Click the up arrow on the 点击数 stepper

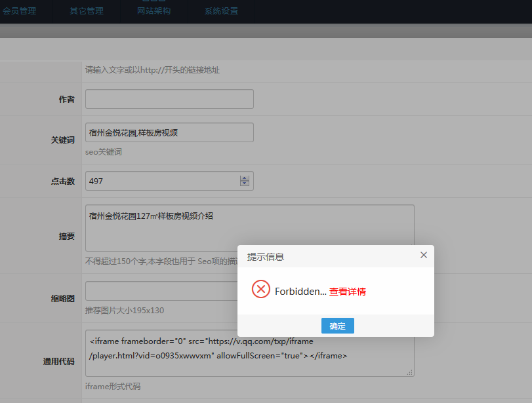coord(244,177)
